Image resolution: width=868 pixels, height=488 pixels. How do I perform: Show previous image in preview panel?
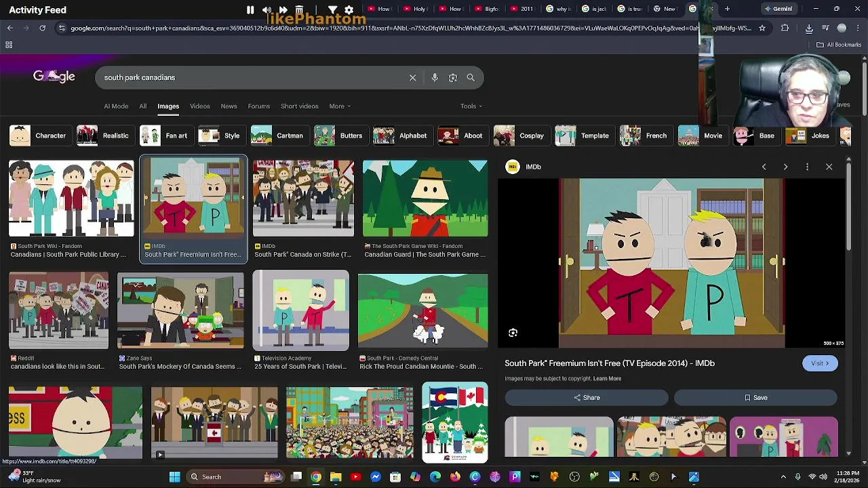(764, 167)
